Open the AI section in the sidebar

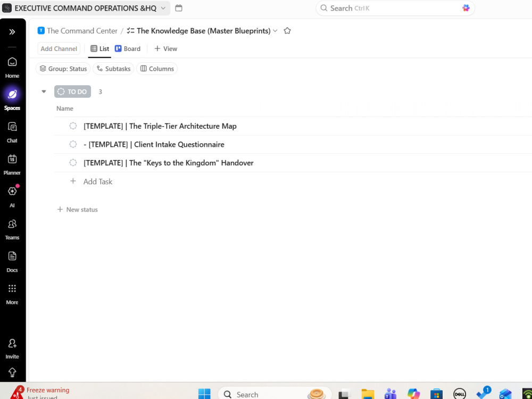pyautogui.click(x=12, y=197)
